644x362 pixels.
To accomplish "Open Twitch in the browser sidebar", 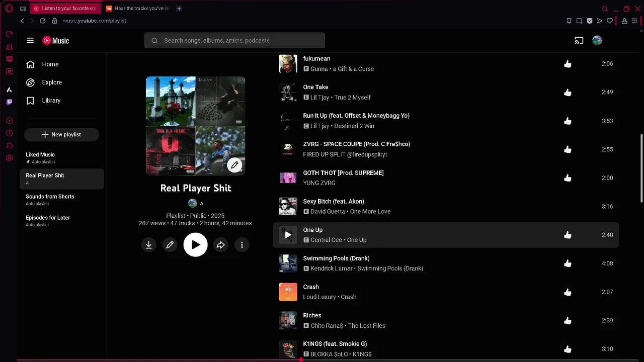I will click(x=9, y=102).
